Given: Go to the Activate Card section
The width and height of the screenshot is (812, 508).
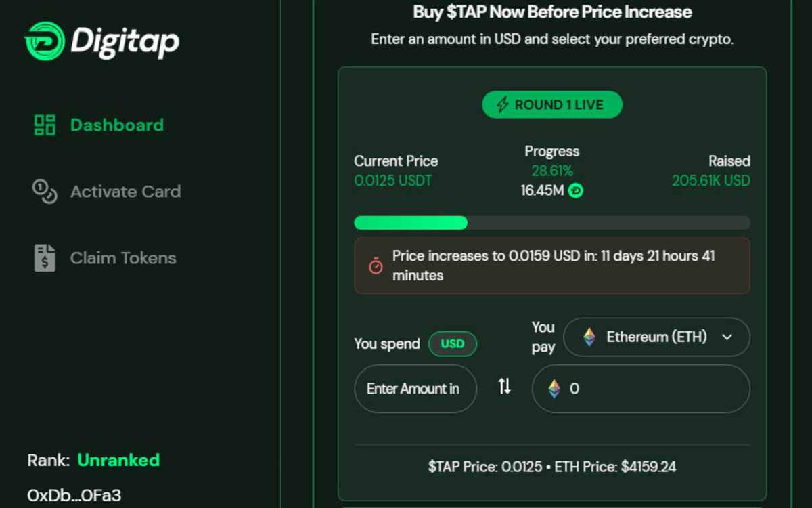Looking at the screenshot, I should pos(107,192).
